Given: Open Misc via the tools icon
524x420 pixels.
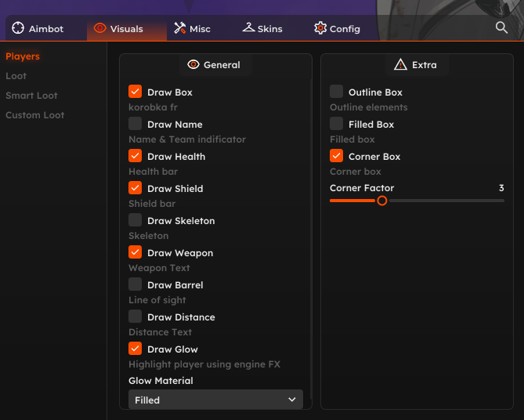Looking at the screenshot, I should click(179, 28).
